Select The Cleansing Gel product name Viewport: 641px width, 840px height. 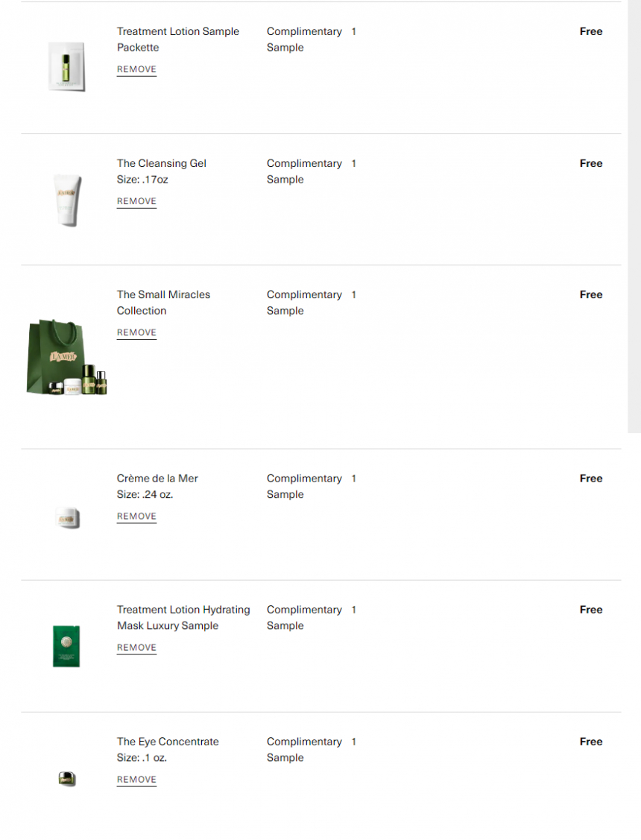[x=161, y=163]
